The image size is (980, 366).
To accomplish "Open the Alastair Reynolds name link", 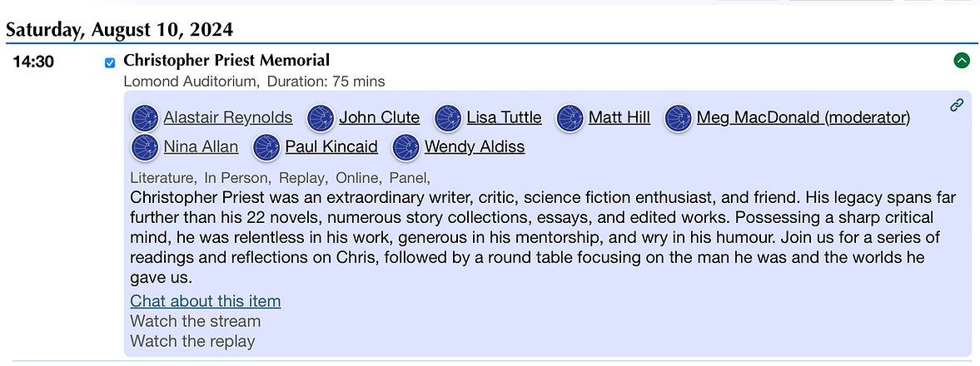I will pos(228,118).
